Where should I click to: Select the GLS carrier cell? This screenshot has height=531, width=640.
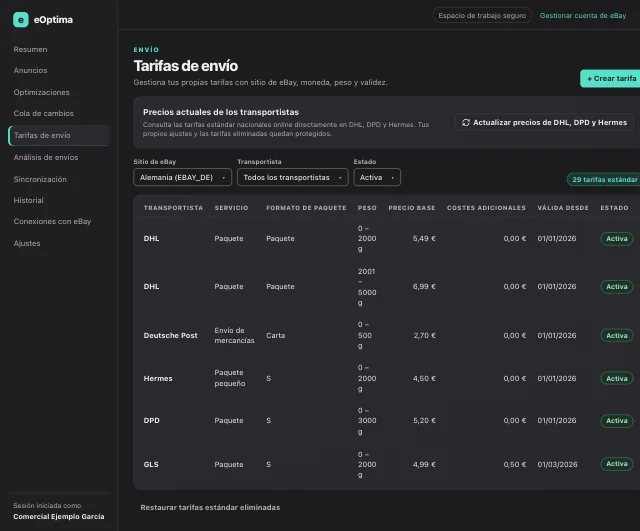pos(151,464)
